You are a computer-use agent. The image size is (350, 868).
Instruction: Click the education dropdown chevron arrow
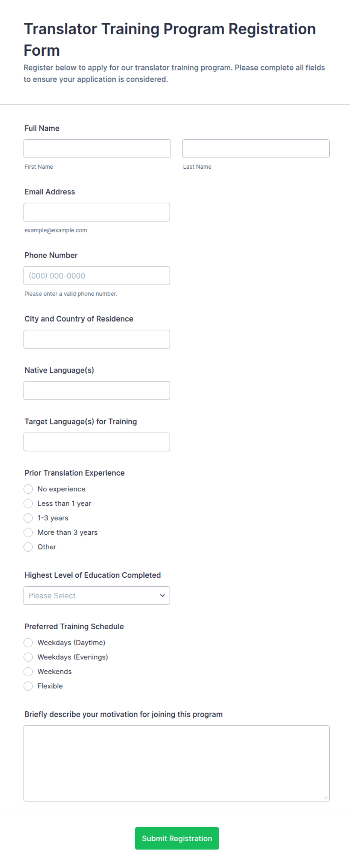(163, 596)
